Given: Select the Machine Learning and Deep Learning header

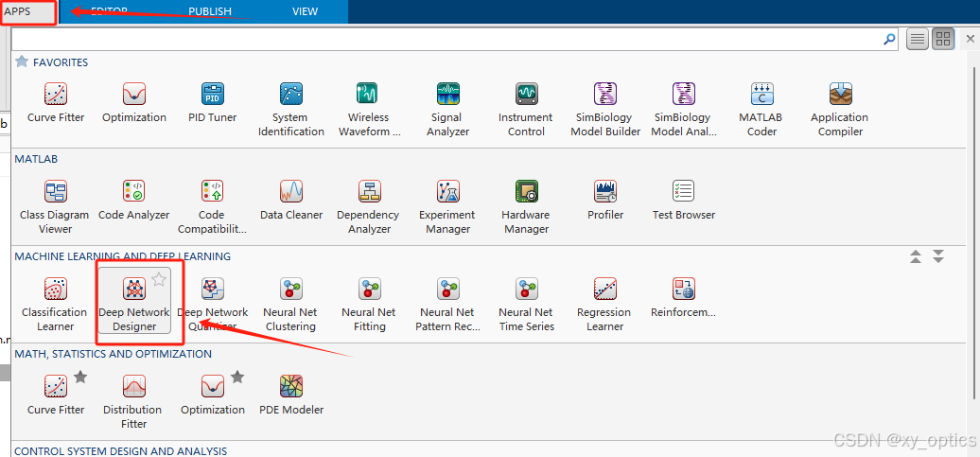Looking at the screenshot, I should pos(123,256).
